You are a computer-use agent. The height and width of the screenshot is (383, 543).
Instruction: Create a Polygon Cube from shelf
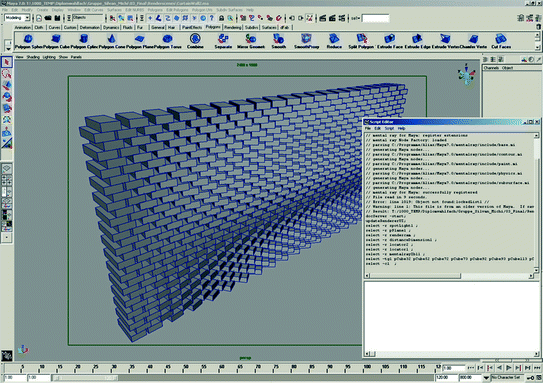[x=55, y=39]
